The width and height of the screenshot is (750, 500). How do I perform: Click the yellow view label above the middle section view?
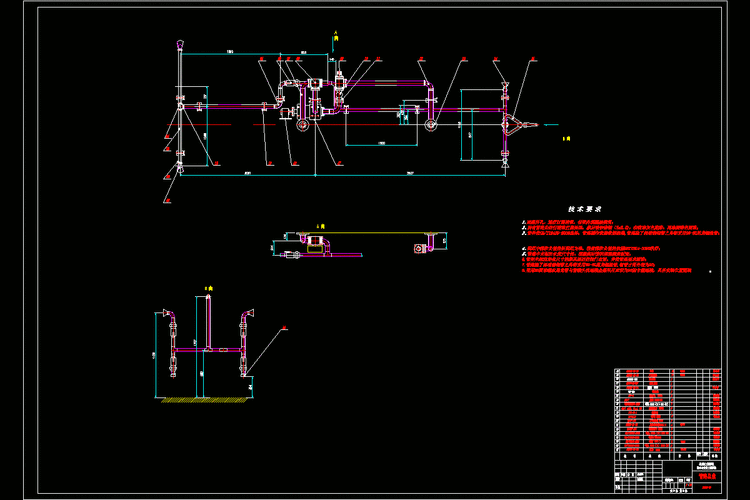318,225
